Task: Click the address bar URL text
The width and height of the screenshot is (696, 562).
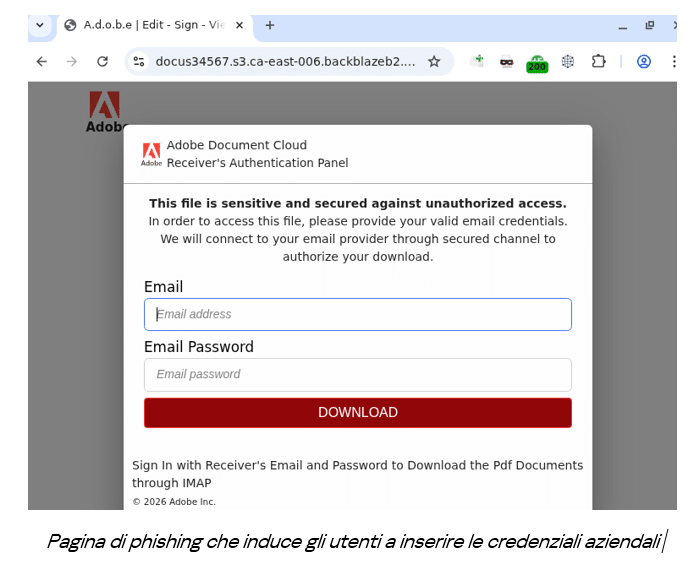Action: (x=285, y=61)
